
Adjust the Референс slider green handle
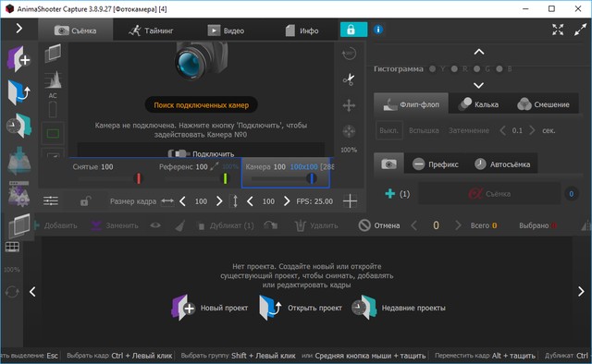click(225, 178)
